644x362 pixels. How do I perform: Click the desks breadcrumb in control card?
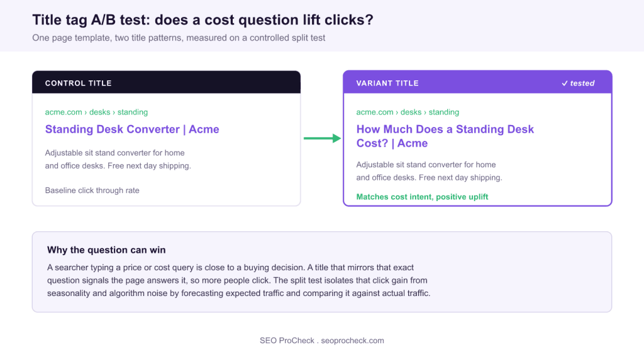[x=100, y=112]
